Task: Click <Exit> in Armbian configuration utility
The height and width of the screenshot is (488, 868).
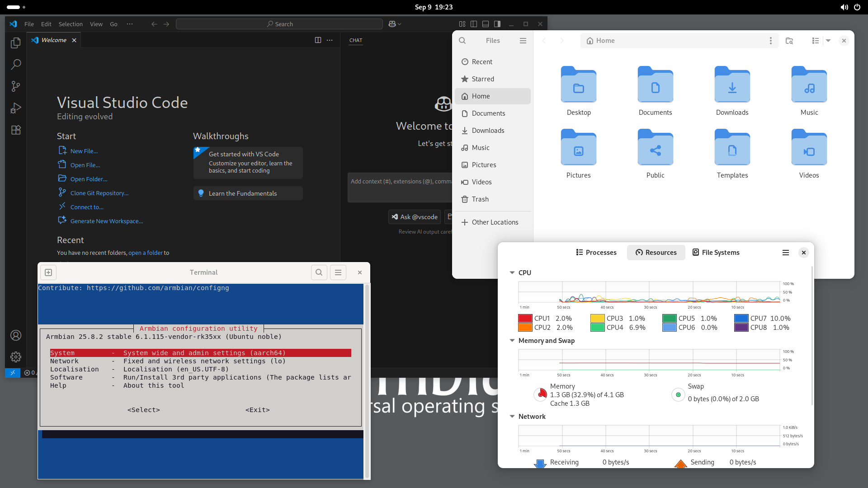Action: tap(258, 410)
